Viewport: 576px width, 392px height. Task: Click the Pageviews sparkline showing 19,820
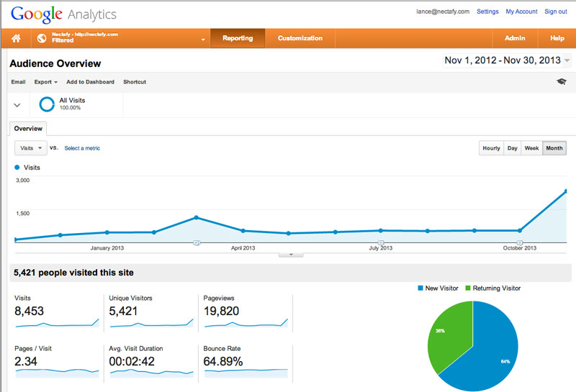[x=246, y=323]
